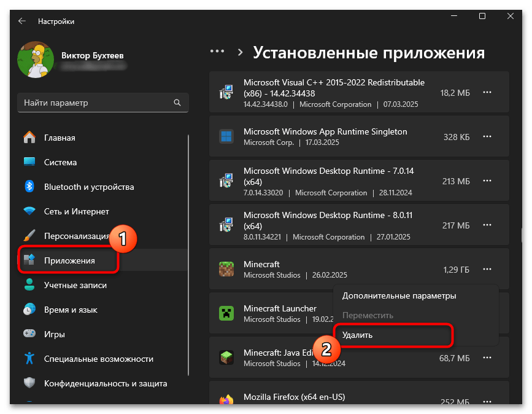The height and width of the screenshot is (414, 532).
Task: Open the Главная settings section
Action: 60,138
